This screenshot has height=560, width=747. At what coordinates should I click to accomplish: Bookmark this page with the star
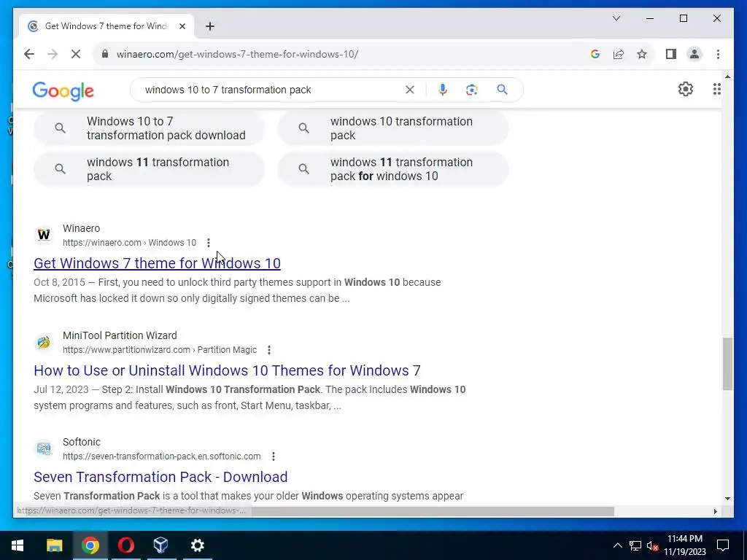(642, 54)
